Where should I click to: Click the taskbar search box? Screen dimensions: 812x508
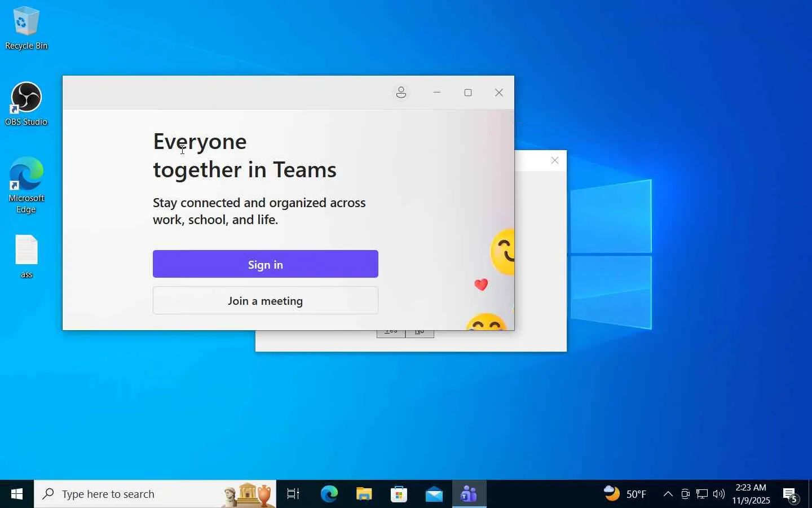155,494
